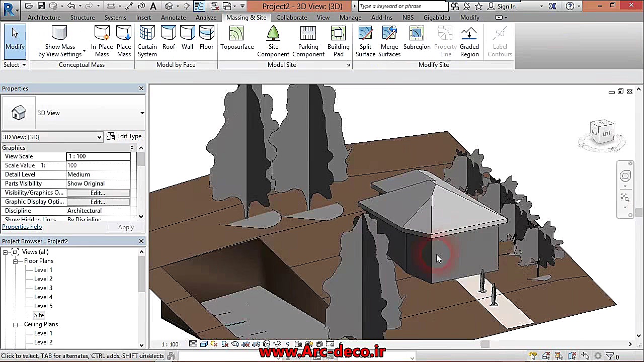Click the Project Browser vertical scrollbar
This screenshot has height=362, width=644.
(x=141, y=298)
